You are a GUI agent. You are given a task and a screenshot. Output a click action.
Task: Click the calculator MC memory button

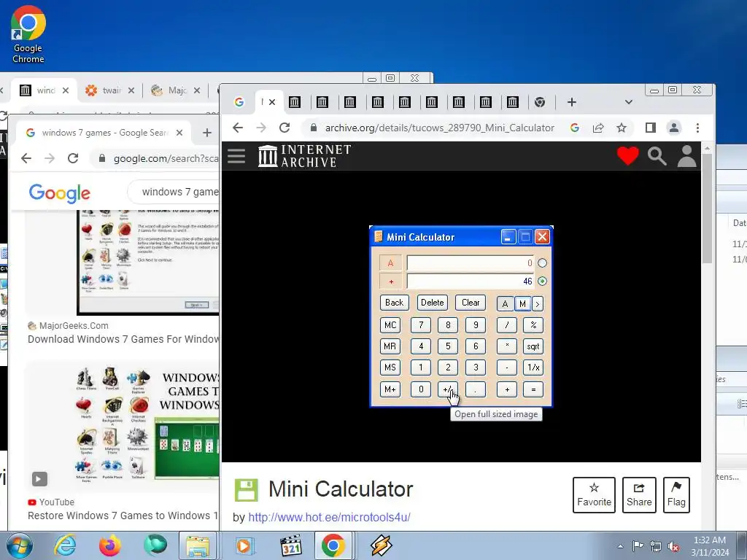point(390,325)
